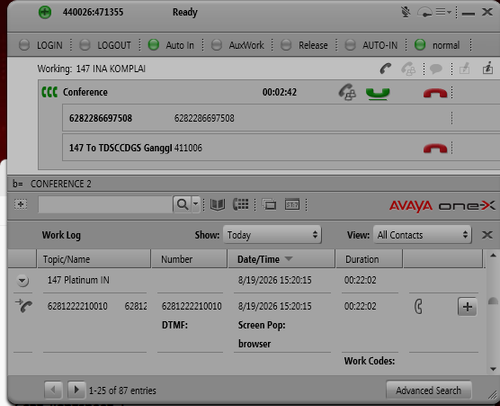Open the chat bubble icon in Working row
This screenshot has height=406, width=500.
tap(436, 69)
